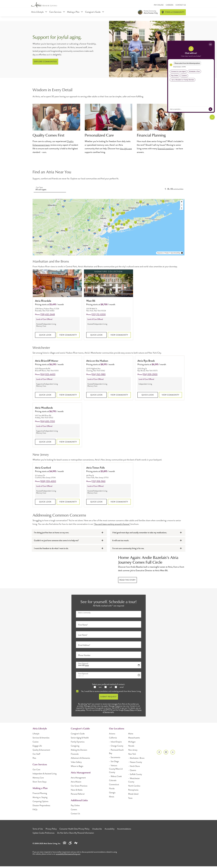This screenshot has width=217, height=868.
Task: Select I am a Resident or Family Member
Action: [183, 80]
